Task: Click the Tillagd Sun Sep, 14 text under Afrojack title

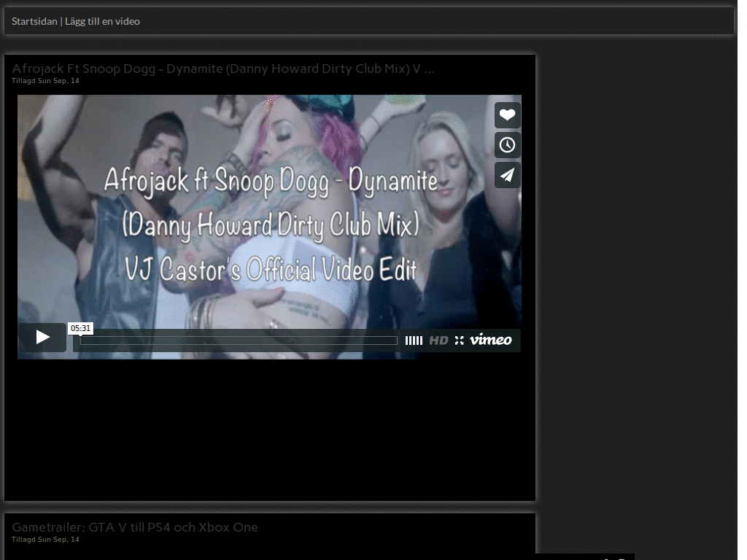Action: 45,81
